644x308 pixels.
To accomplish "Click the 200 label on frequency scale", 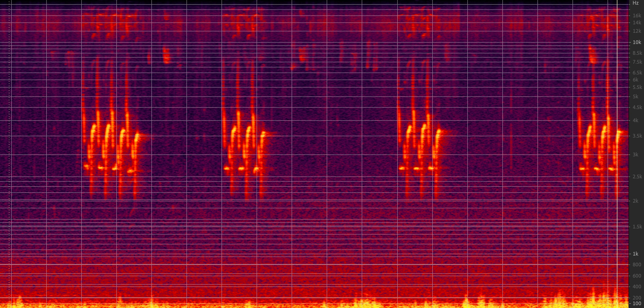I will pyautogui.click(x=637, y=298).
